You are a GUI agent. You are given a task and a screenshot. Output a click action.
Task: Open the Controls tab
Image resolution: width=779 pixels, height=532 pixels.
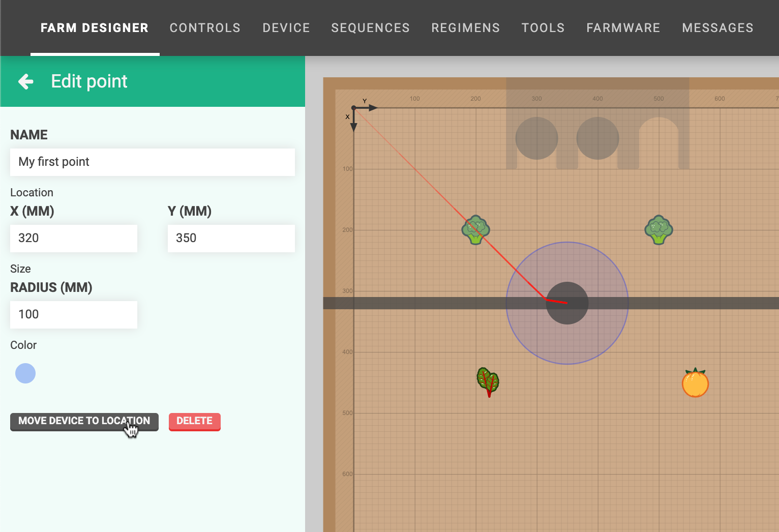click(205, 28)
